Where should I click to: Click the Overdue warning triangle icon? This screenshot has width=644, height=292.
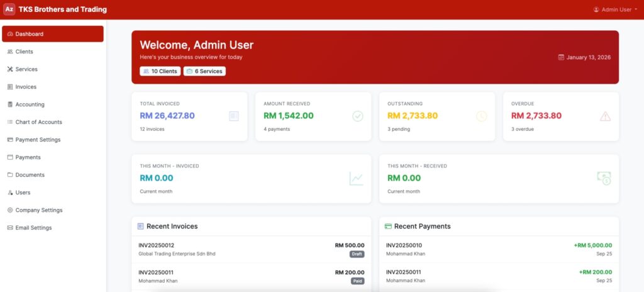point(605,116)
